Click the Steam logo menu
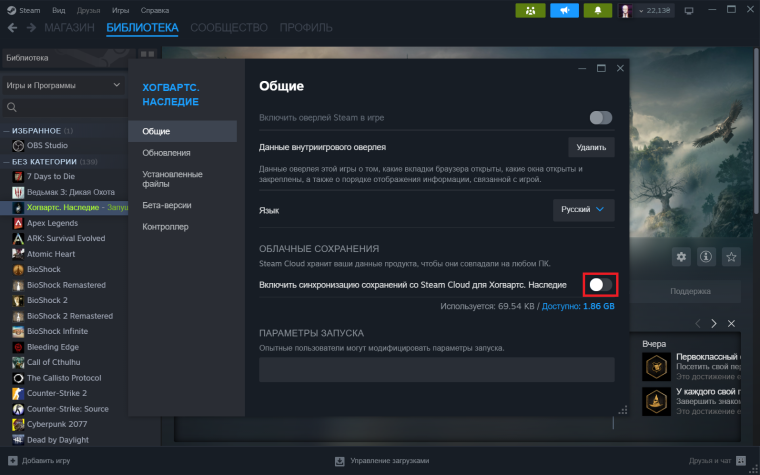 click(24, 10)
